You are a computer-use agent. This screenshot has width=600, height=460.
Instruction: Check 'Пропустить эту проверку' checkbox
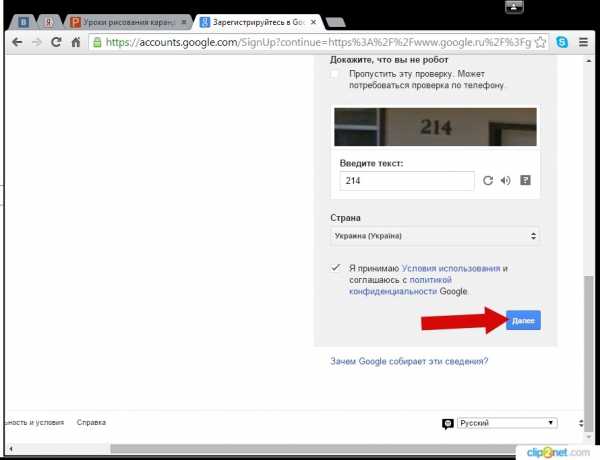(x=335, y=75)
